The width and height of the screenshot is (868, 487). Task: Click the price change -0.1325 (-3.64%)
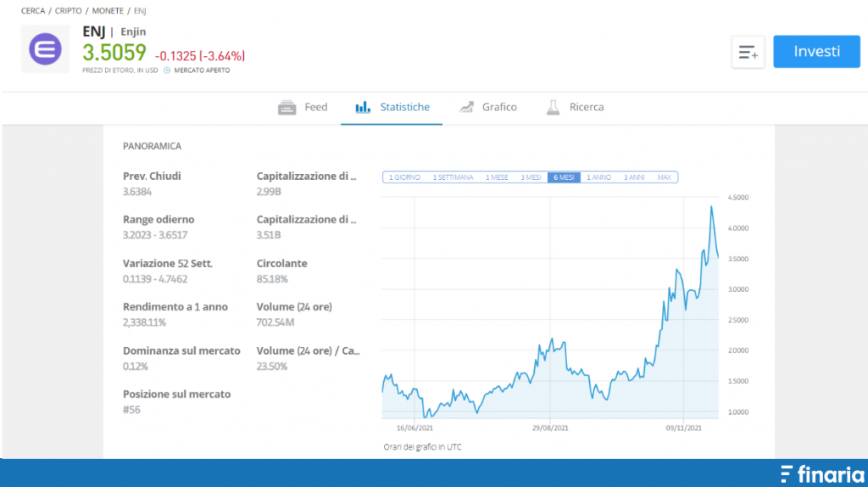coord(200,56)
